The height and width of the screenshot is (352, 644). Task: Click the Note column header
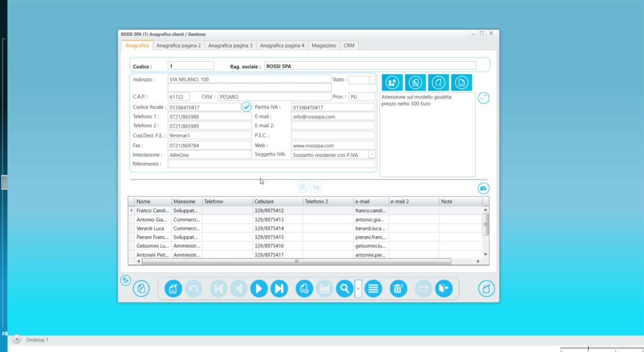tap(460, 202)
